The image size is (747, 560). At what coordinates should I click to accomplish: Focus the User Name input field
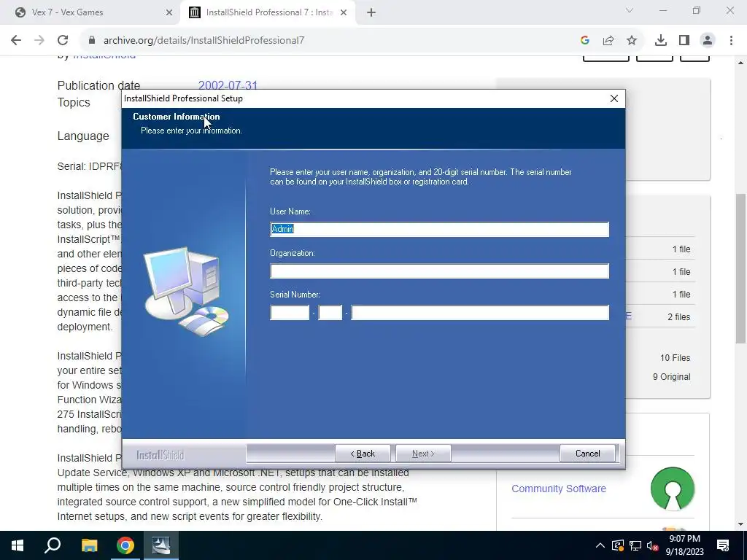click(439, 229)
